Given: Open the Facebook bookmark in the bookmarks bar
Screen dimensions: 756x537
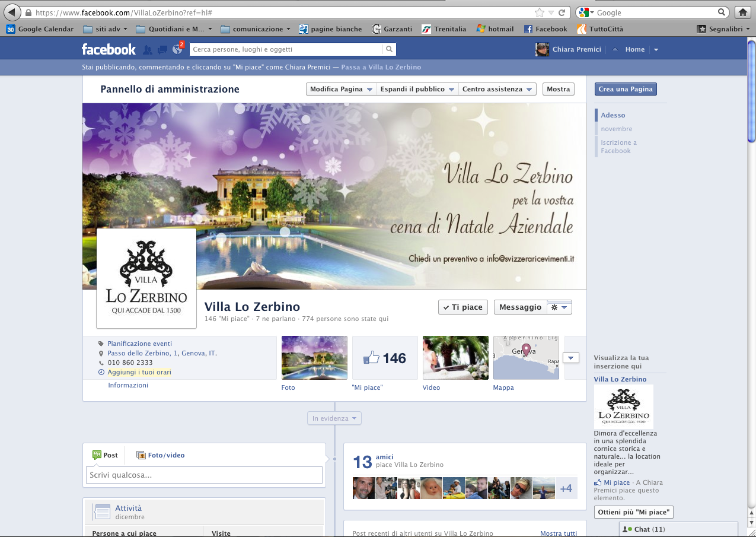Looking at the screenshot, I should pos(546,28).
